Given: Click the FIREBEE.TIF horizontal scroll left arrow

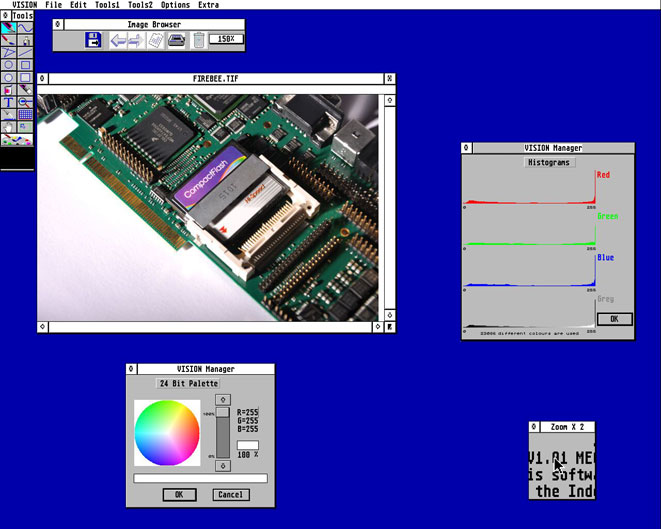Looking at the screenshot, I should (x=43, y=327).
